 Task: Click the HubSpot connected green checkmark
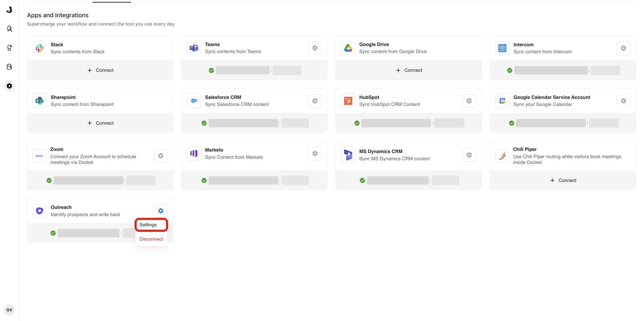coord(357,123)
